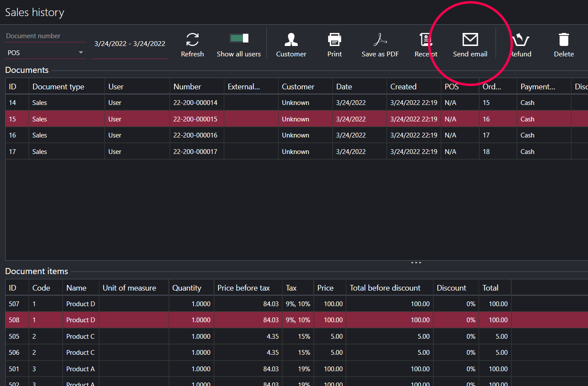Select document row 22-200-000014
This screenshot has width=588, height=386.
(195, 103)
